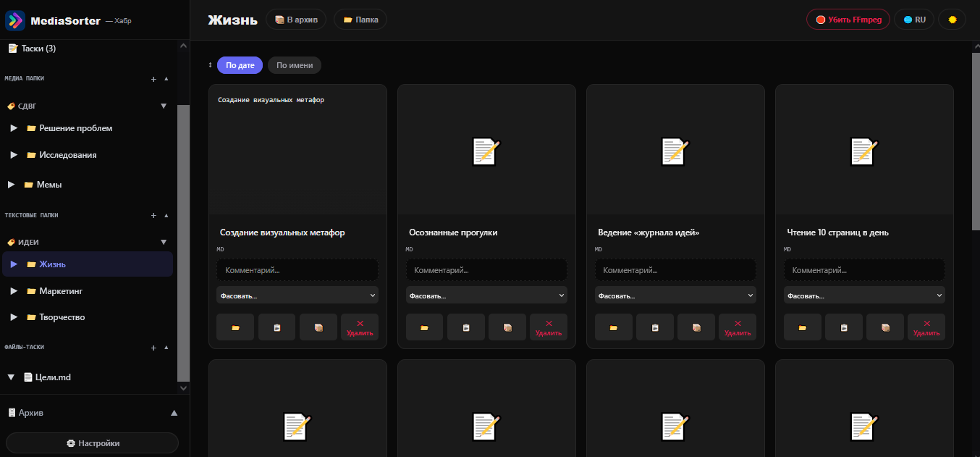Viewport: 980px width, 457px height.
Task: Click clipboard icon on Создание визуальных метафор card
Action: 277,327
